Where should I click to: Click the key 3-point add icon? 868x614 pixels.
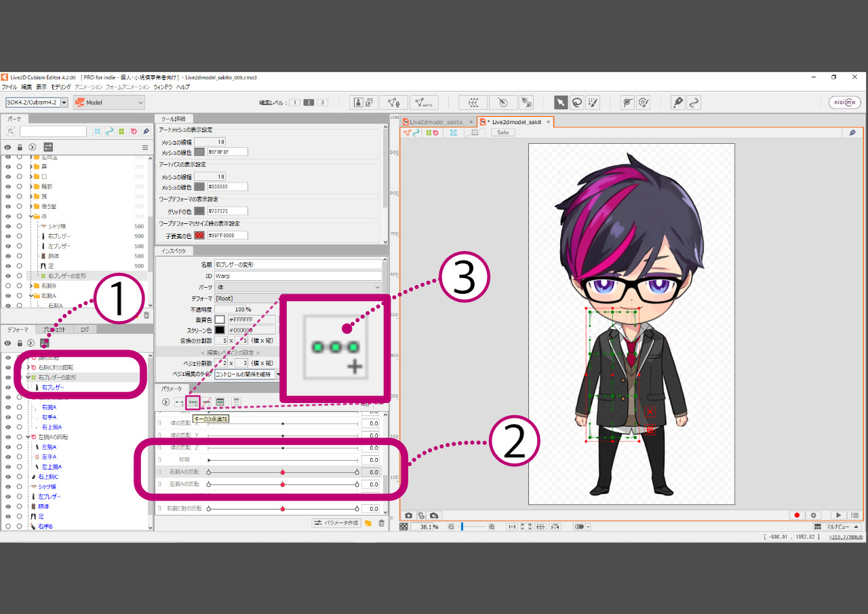click(x=193, y=402)
